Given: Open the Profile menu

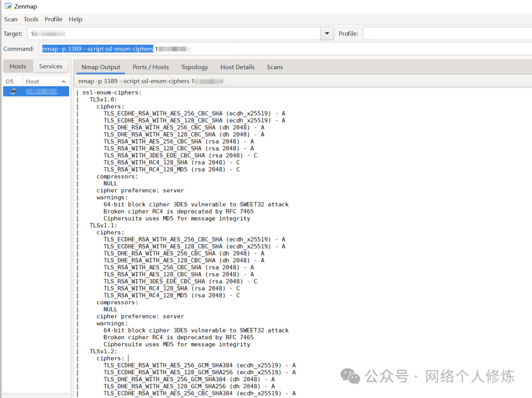Looking at the screenshot, I should pyautogui.click(x=53, y=19).
